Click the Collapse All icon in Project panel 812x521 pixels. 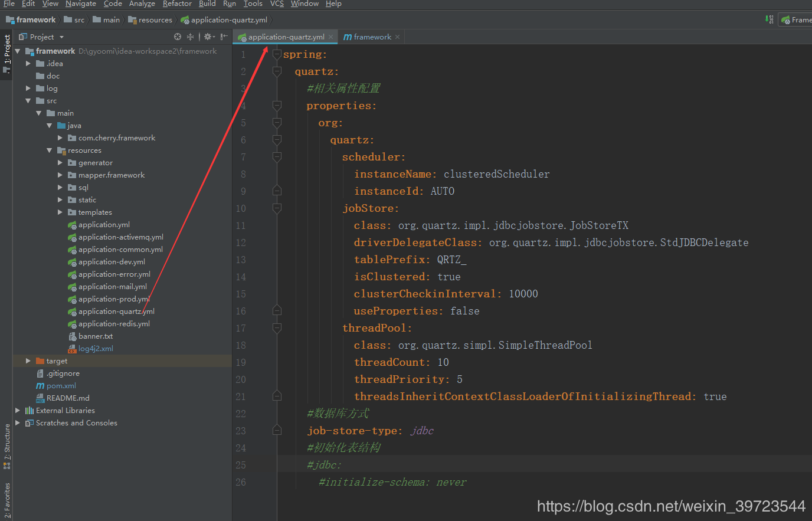click(190, 37)
